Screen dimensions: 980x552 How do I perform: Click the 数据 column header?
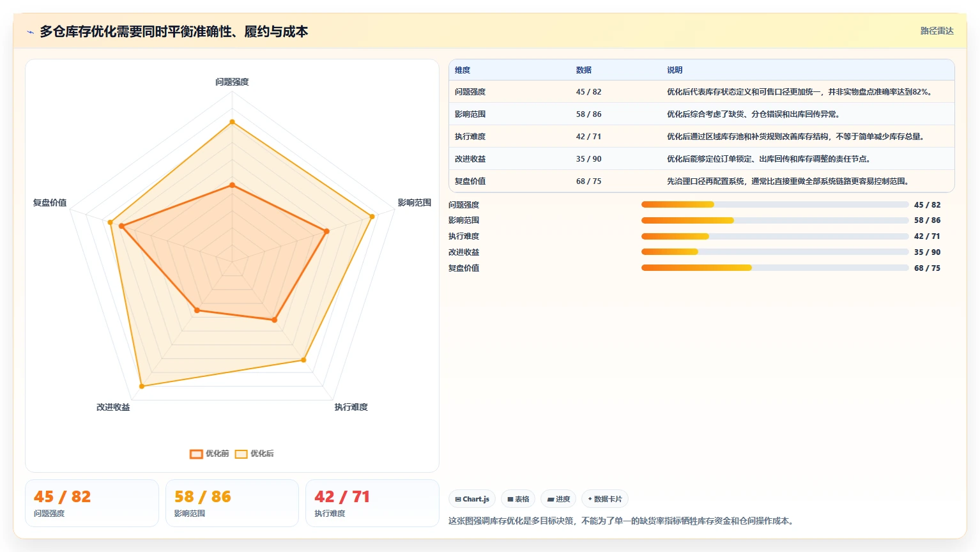point(584,70)
